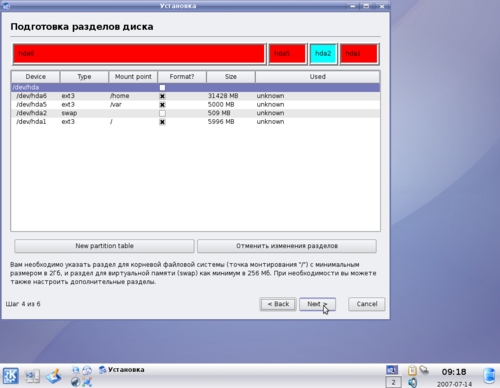Toggle the format checkbox for /dev/hda row
The height and width of the screenshot is (388, 500).
point(162,88)
